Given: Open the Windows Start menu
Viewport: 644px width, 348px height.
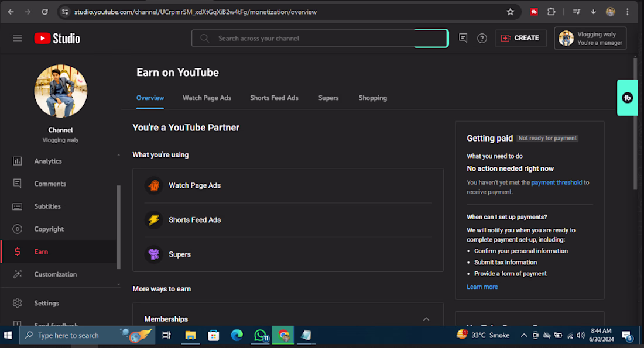Looking at the screenshot, I should coord(8,335).
